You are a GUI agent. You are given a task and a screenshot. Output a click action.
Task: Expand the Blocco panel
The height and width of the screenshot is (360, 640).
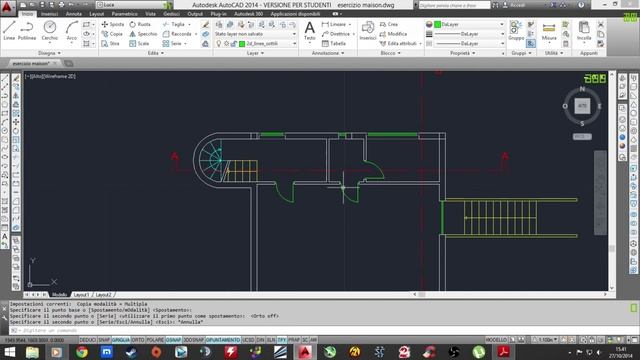click(x=390, y=53)
